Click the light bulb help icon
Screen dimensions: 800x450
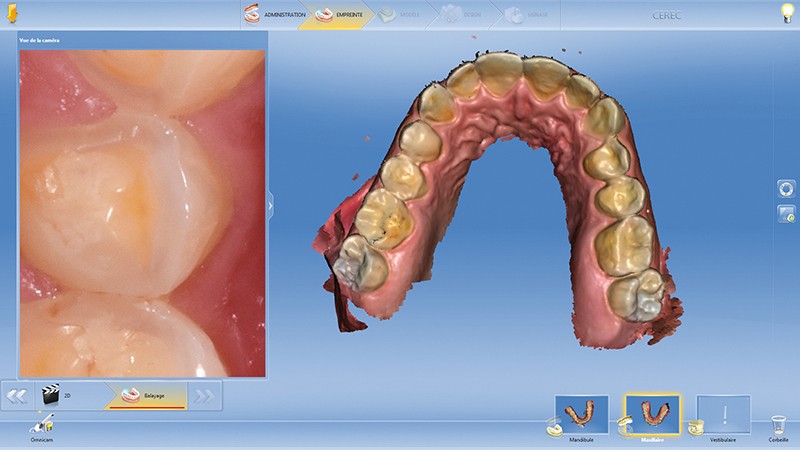pyautogui.click(x=786, y=12)
